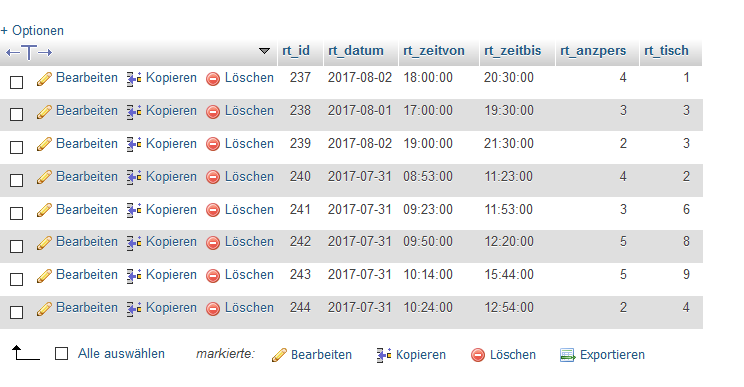Click copy icon for row 243

click(134, 276)
